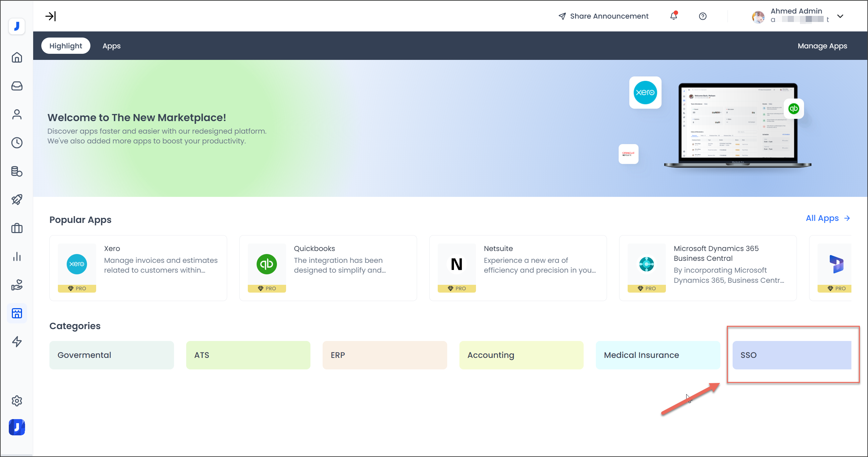The width and height of the screenshot is (868, 457).
Task: Open the Home sidebar icon
Action: (17, 58)
